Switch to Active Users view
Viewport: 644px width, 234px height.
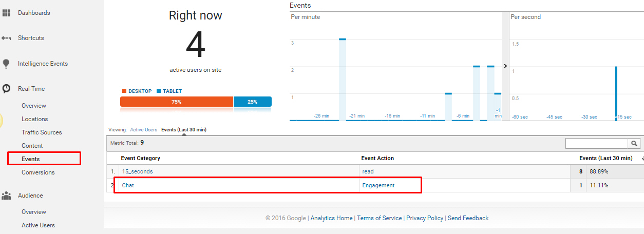coord(144,130)
